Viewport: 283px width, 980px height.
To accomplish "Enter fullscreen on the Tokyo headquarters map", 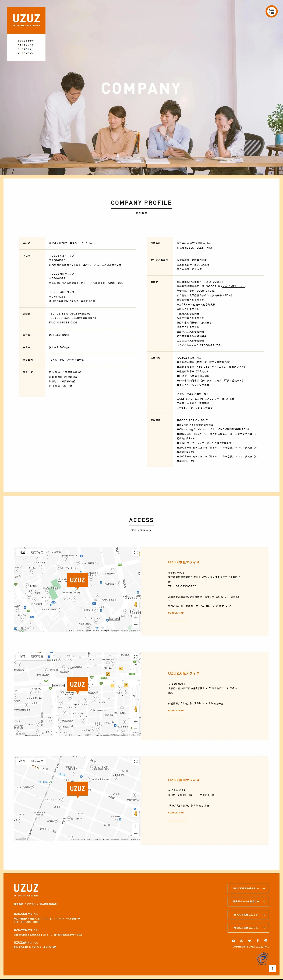I will tap(136, 552).
